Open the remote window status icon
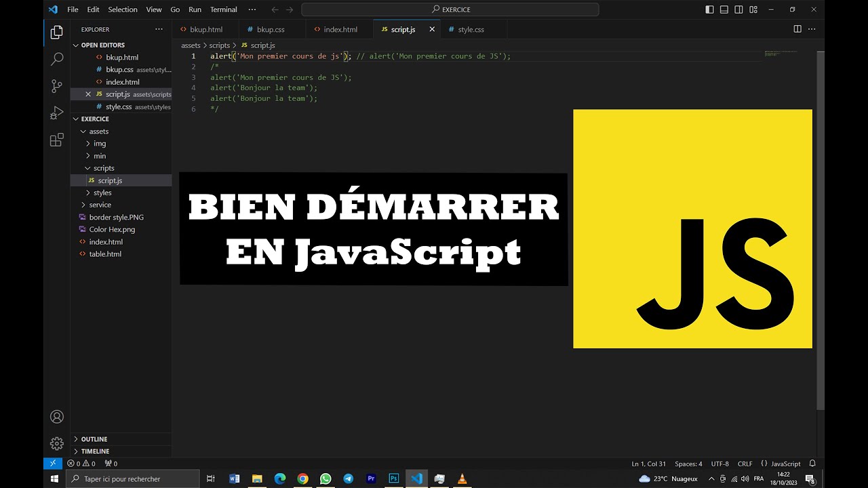This screenshot has width=868, height=488. [53, 464]
